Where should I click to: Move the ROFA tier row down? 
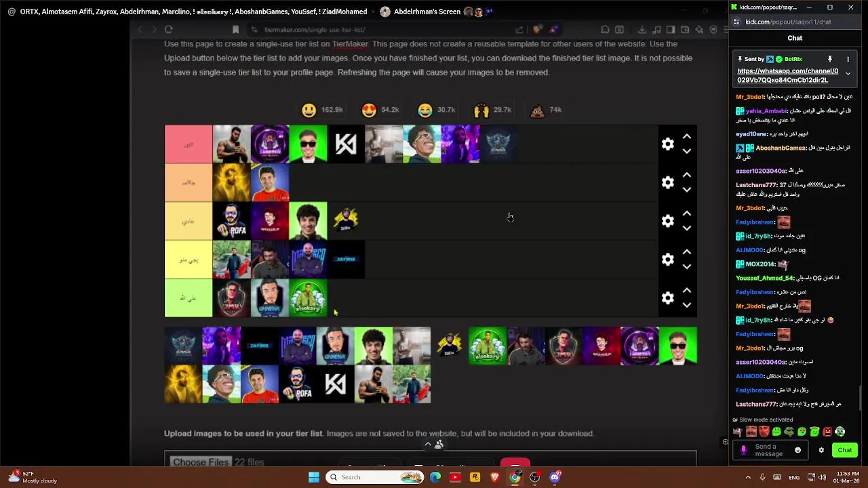click(686, 228)
